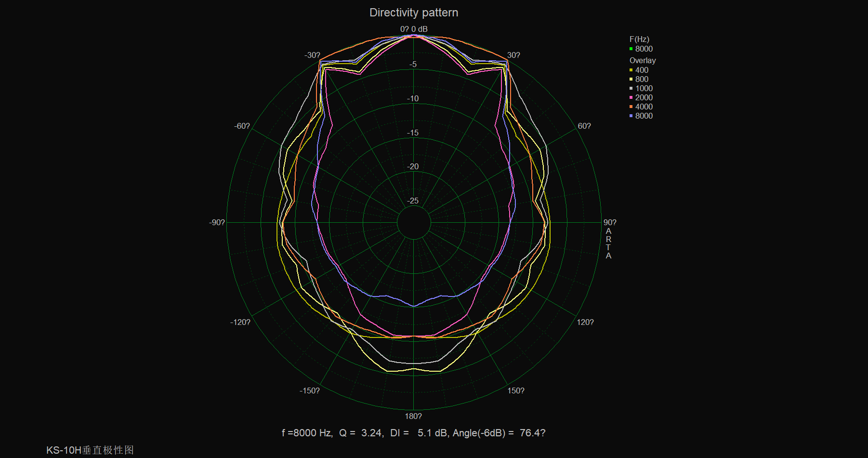Click the '30?' angle label

coord(513,55)
